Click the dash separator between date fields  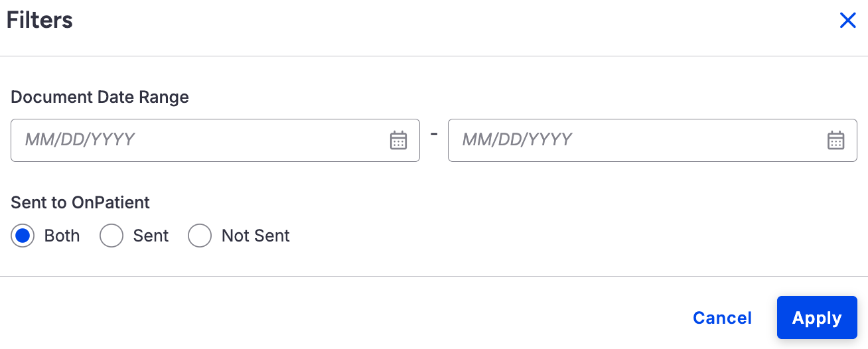(x=434, y=133)
